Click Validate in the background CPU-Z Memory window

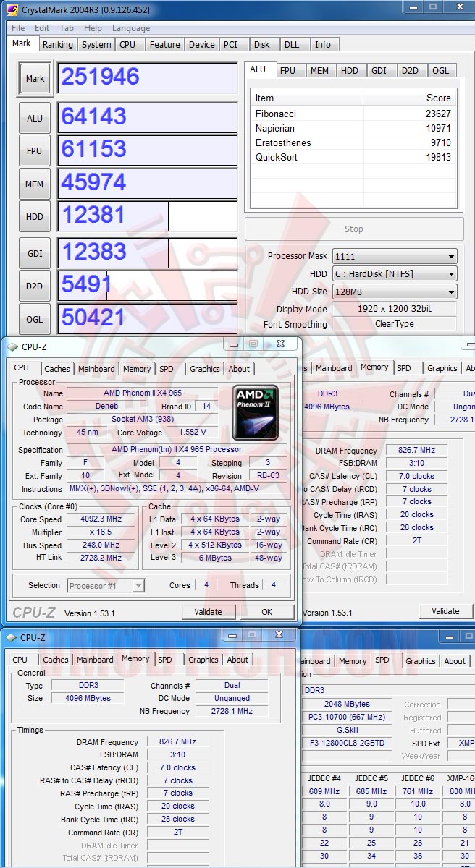tap(445, 611)
